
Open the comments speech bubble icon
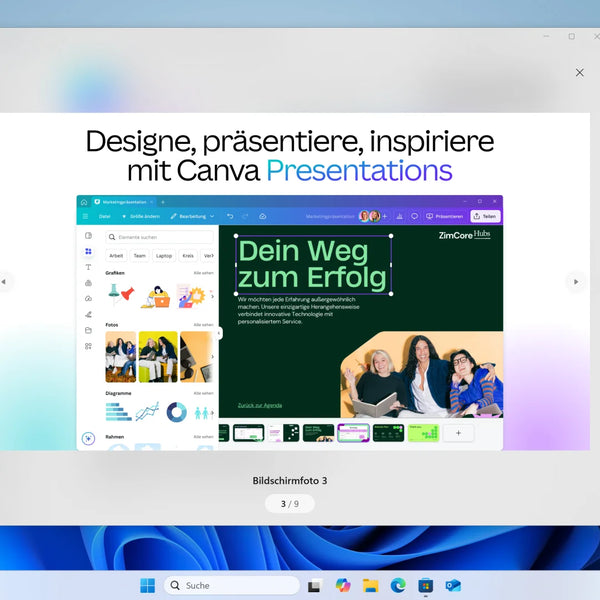coord(414,217)
